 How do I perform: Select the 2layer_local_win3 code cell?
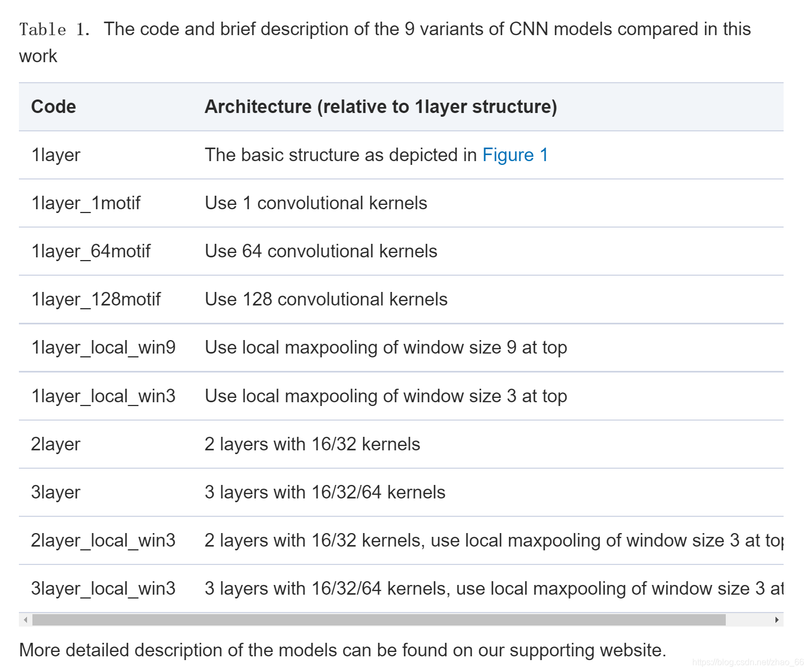pyautogui.click(x=103, y=541)
